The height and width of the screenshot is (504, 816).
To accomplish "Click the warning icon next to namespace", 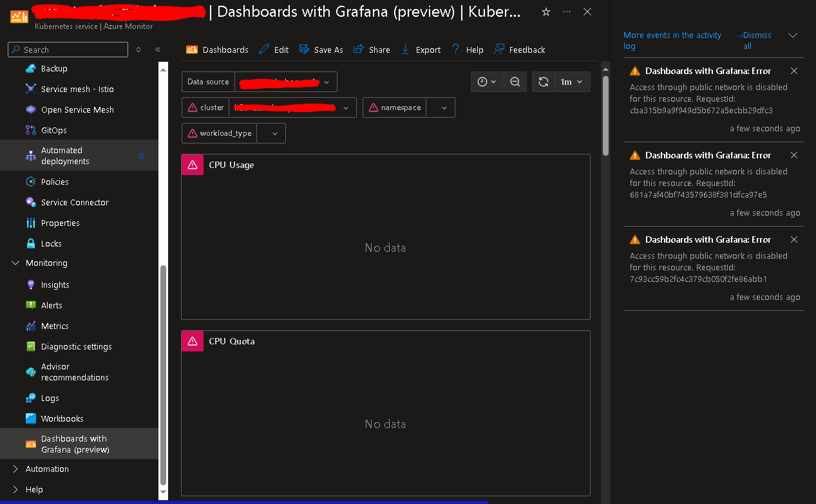I will [373, 107].
